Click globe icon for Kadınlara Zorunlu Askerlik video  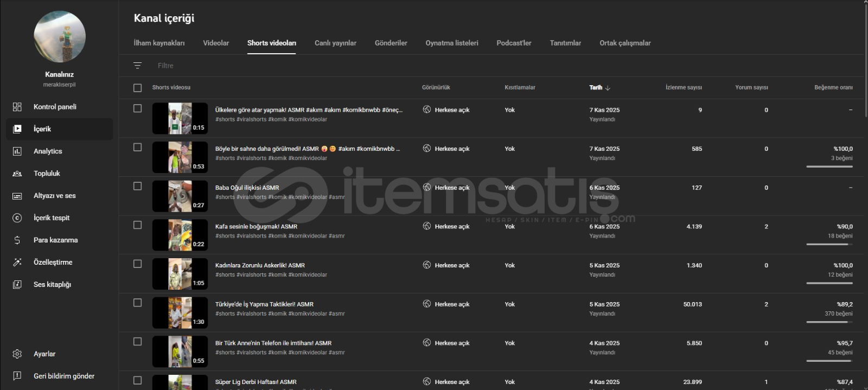click(x=427, y=265)
